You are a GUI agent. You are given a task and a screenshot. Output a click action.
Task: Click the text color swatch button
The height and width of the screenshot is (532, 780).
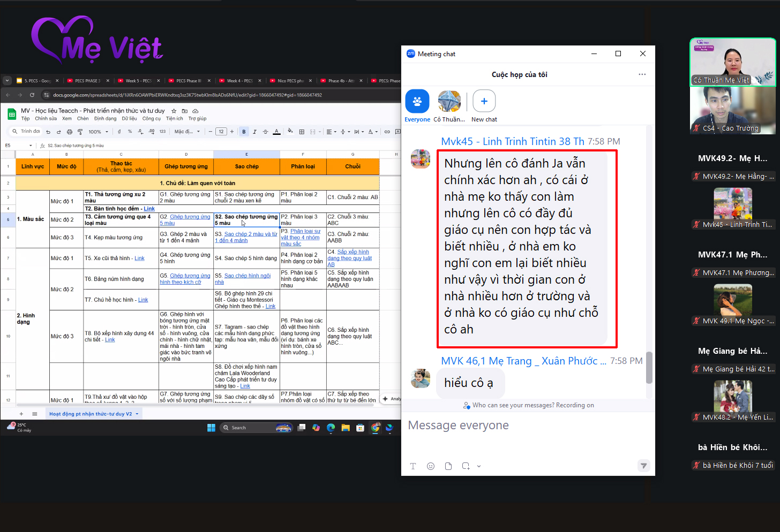[x=276, y=132]
